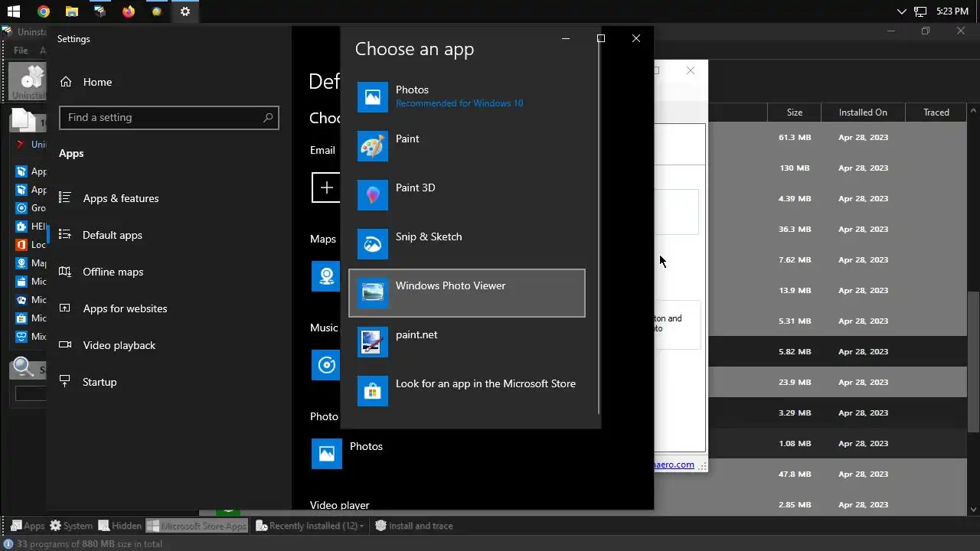The height and width of the screenshot is (551, 980).
Task: Click Install and trace button
Action: click(x=413, y=526)
